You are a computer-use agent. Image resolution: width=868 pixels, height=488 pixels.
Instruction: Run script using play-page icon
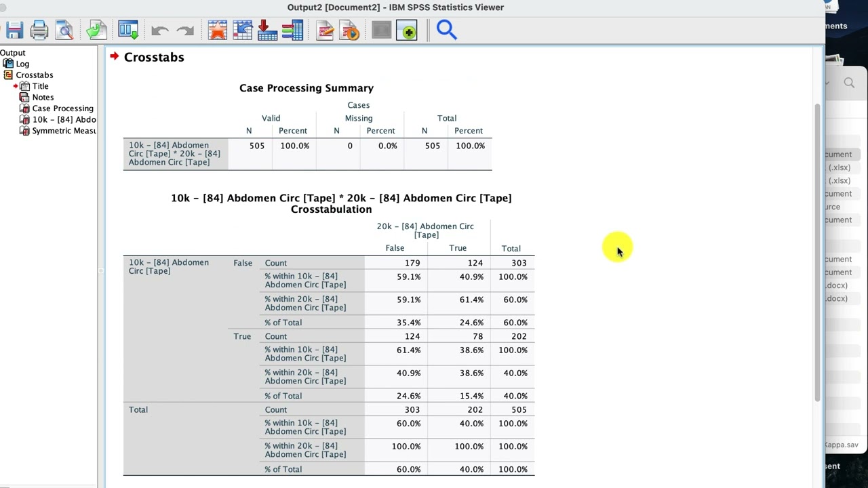(x=350, y=30)
